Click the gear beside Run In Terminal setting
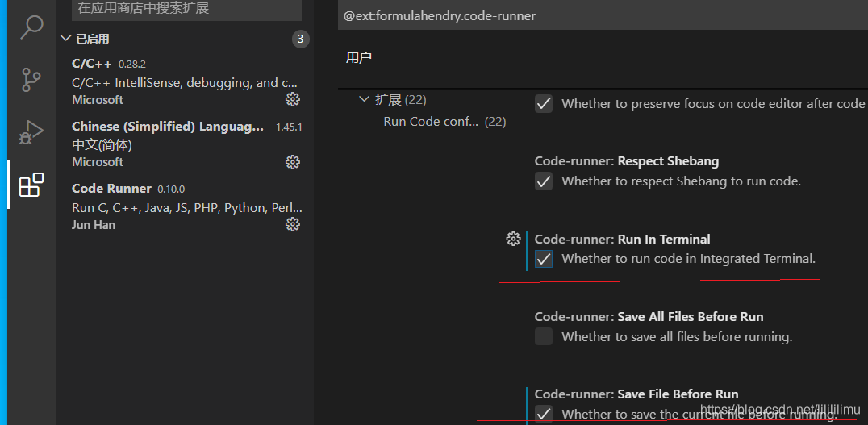Viewport: 868px width, 425px height. coord(513,239)
